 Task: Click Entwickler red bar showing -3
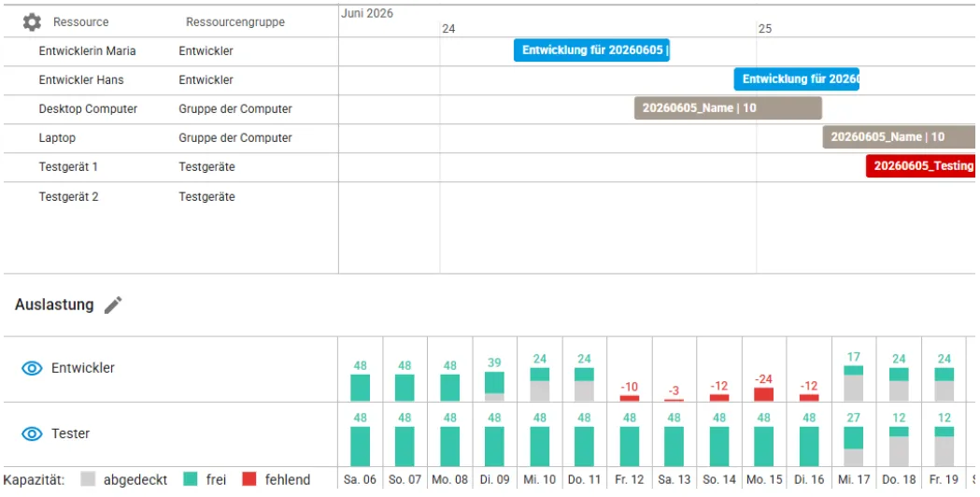[674, 400]
